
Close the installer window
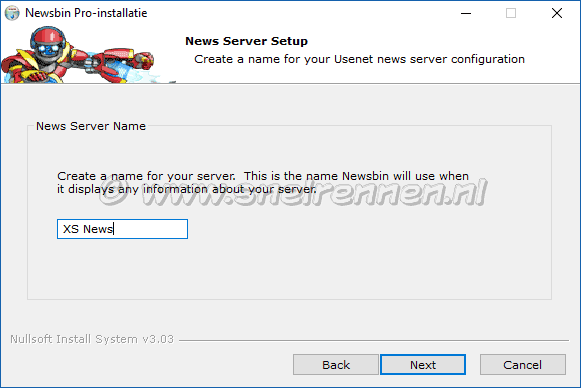557,13
